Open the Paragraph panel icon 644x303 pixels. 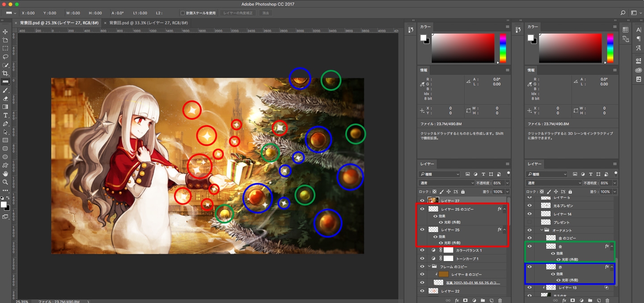[x=638, y=39]
